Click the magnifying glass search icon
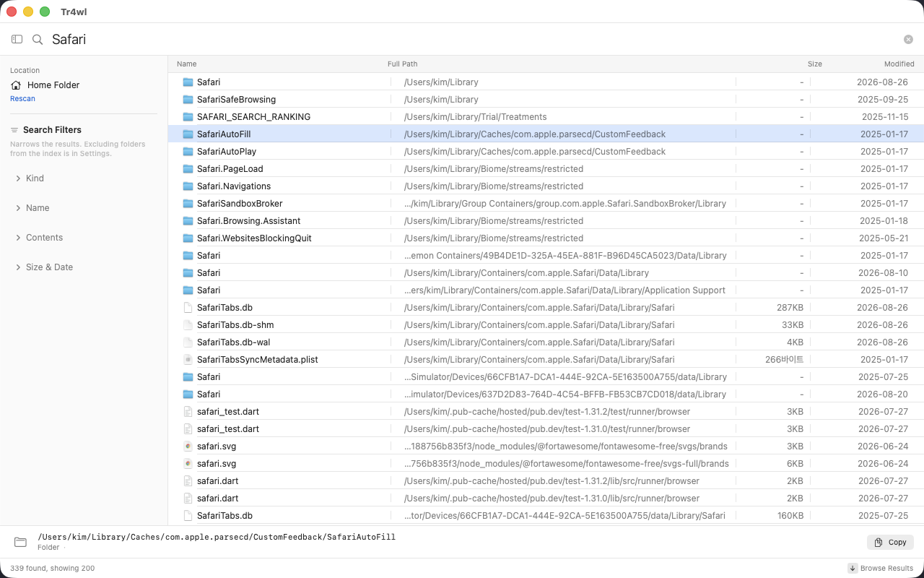The width and height of the screenshot is (924, 578). click(x=38, y=39)
